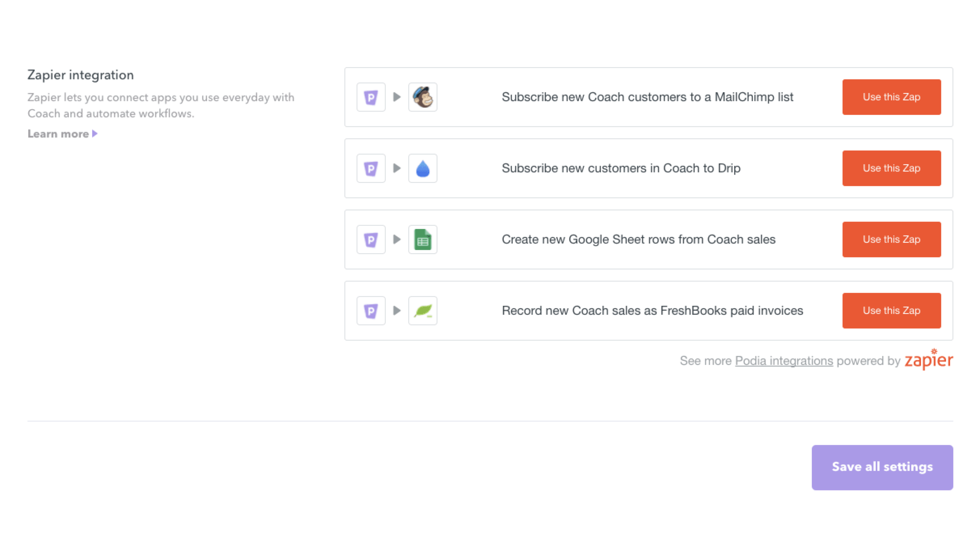Click the Coach P icon in third Zap
The image size is (980, 534).
370,239
